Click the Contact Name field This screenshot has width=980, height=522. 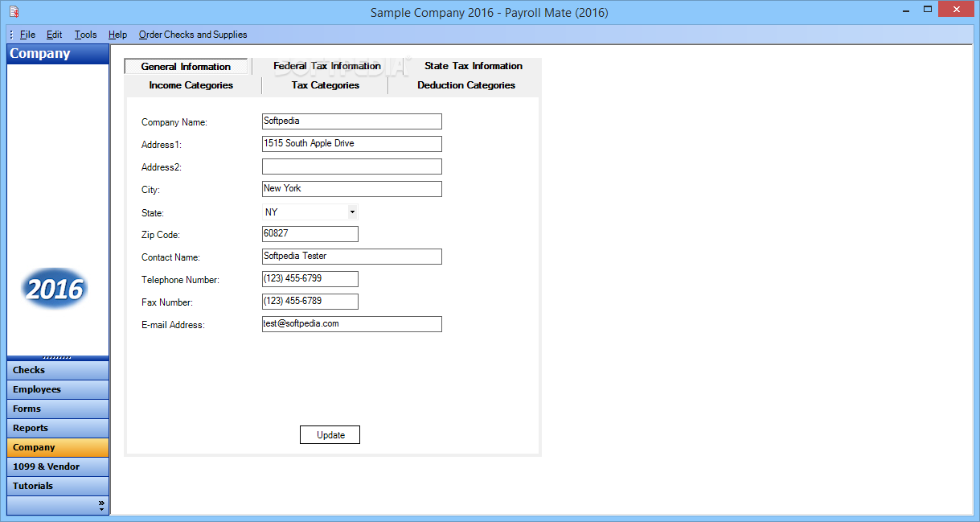[352, 257]
